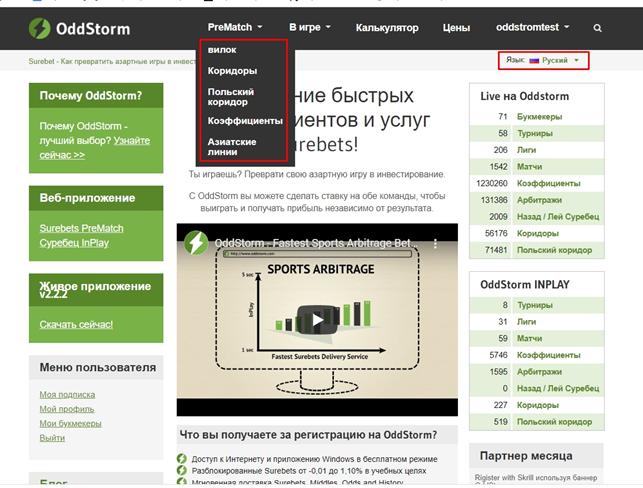Play the Sports Arbitrage video

click(317, 321)
